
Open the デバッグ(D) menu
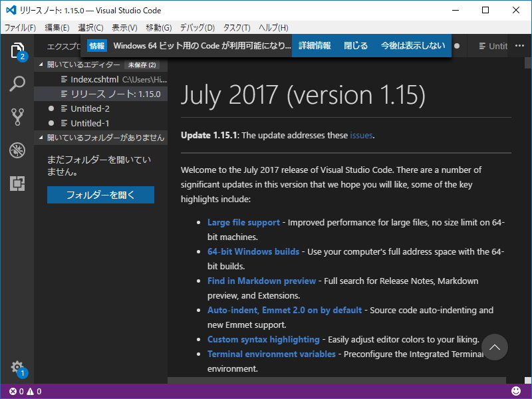[198, 27]
